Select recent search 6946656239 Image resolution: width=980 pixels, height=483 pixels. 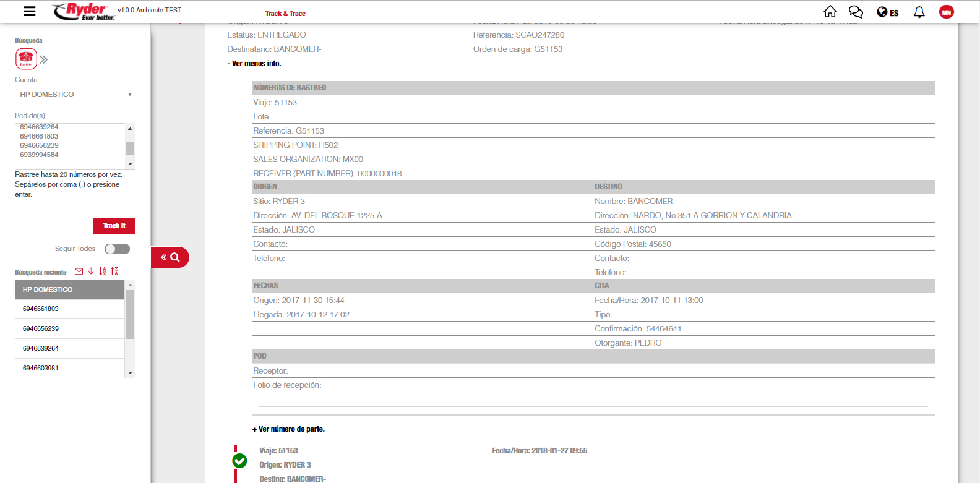tap(41, 328)
